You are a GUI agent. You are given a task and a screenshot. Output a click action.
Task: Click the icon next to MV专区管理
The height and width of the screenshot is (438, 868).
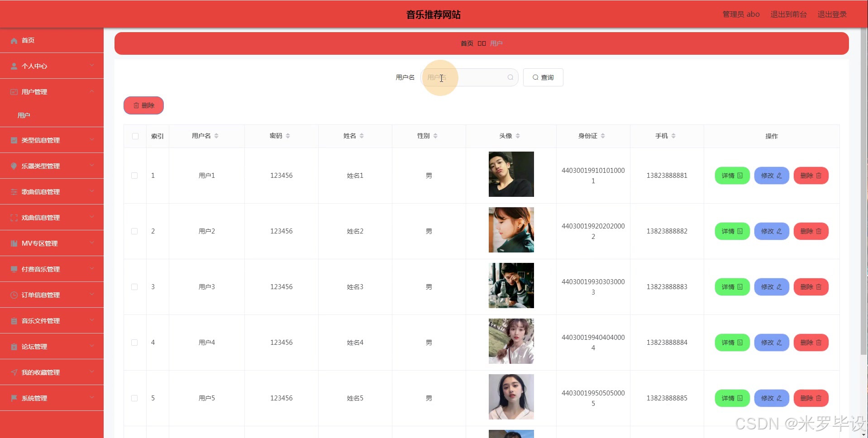point(14,243)
